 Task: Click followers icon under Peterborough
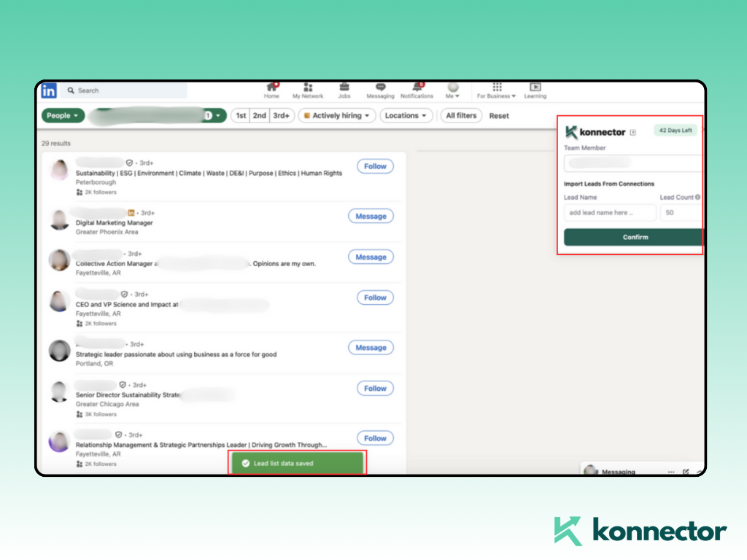pos(80,192)
